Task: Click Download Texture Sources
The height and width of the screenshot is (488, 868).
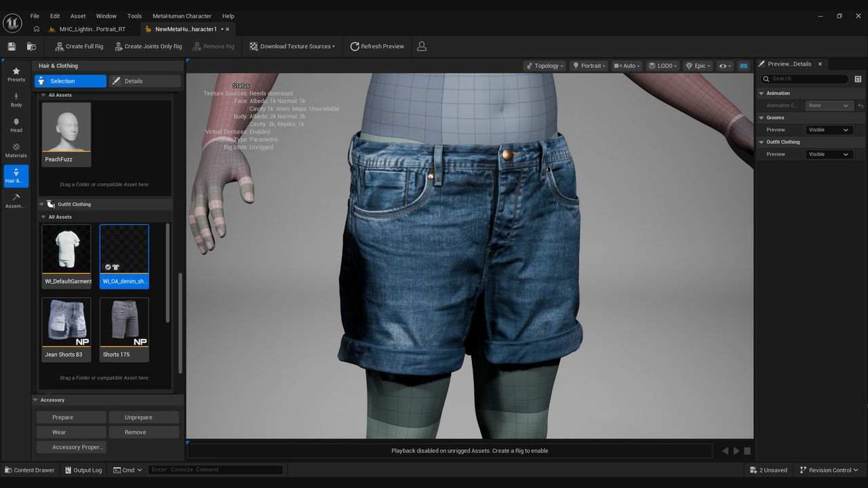Action: [x=292, y=46]
